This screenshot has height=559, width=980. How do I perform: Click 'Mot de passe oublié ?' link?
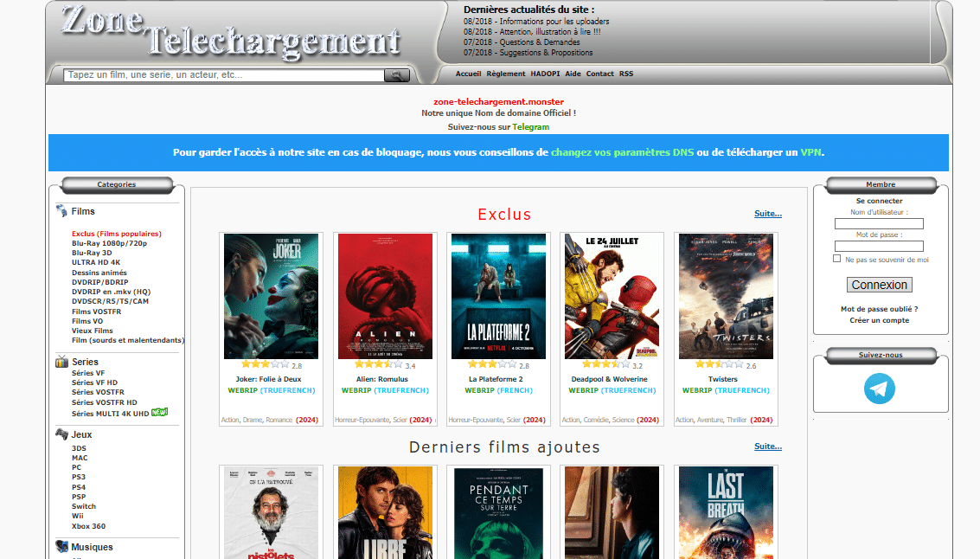879,309
